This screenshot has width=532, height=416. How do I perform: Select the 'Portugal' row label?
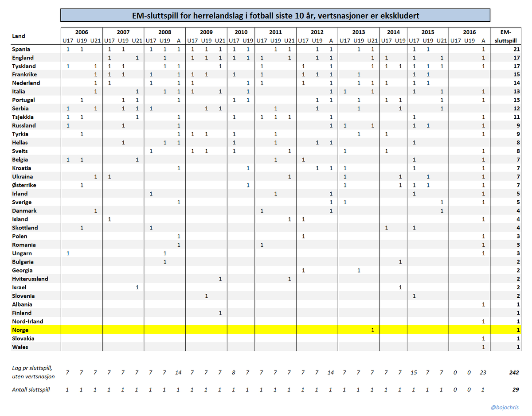click(x=23, y=100)
